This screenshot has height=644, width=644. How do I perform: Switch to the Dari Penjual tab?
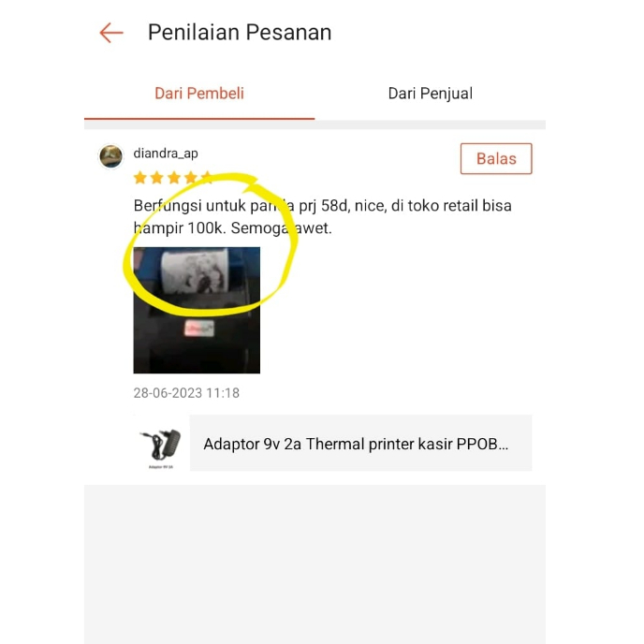tap(430, 94)
